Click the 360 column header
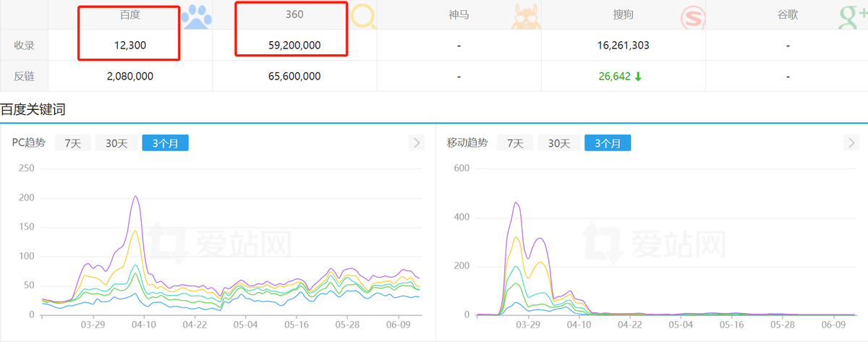 coord(295,14)
